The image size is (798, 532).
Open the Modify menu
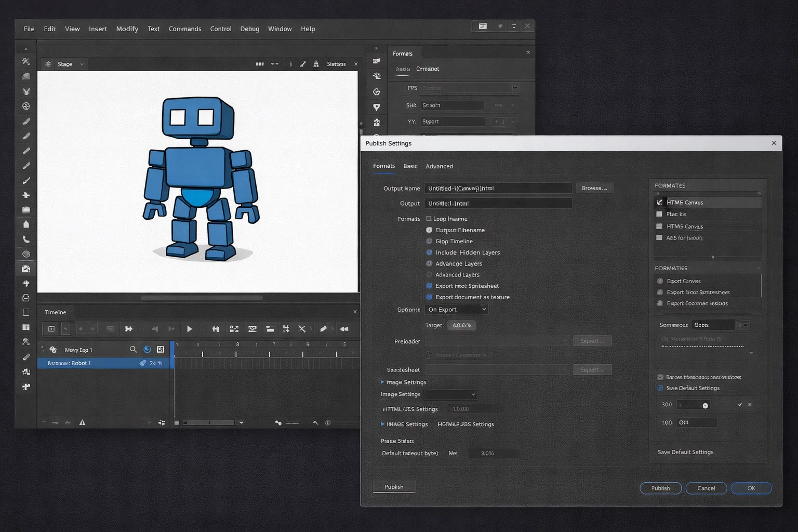[x=127, y=29]
